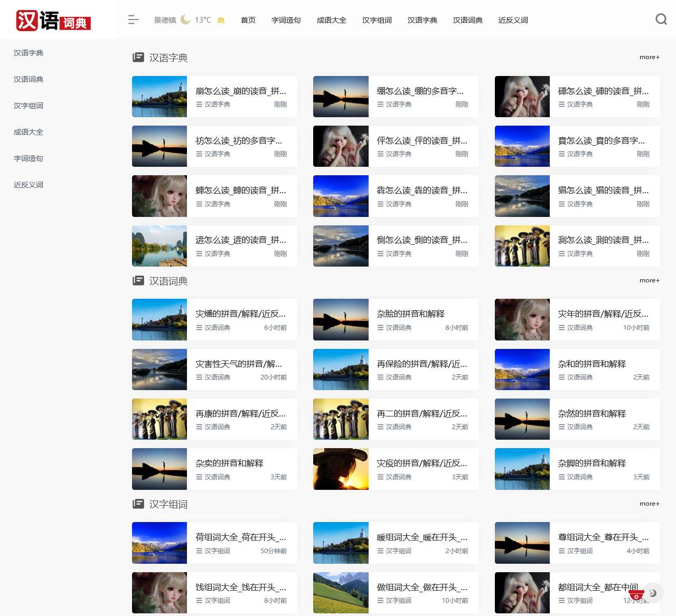Screen dimensions: 676x616
Task: Click the category list icon in the 荷组词大全 card
Action: [x=199, y=551]
